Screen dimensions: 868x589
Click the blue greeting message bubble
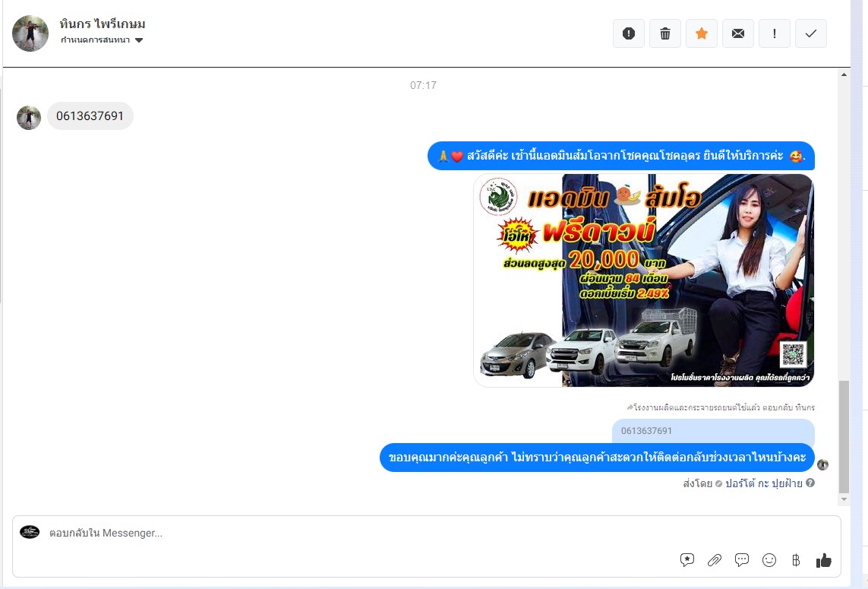click(x=621, y=156)
